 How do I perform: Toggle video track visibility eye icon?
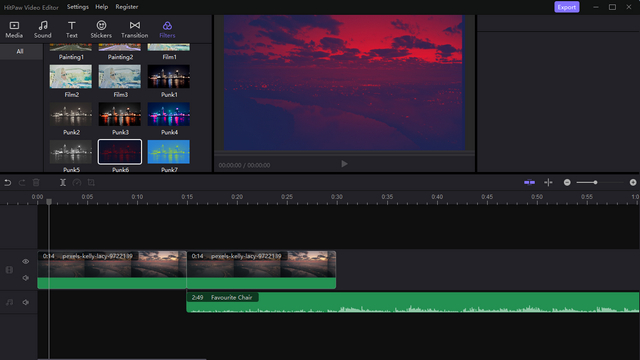[26, 261]
